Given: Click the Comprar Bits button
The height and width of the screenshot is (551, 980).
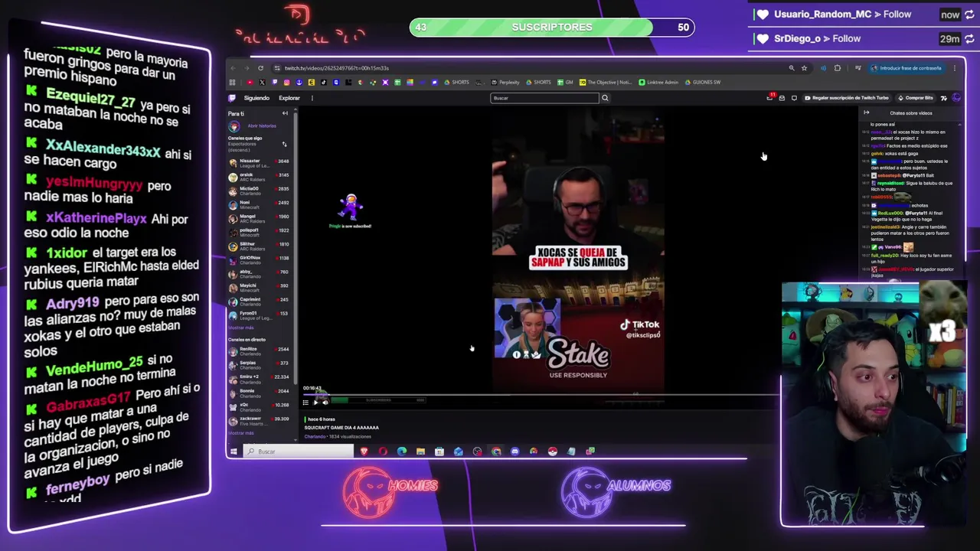Looking at the screenshot, I should pos(916,98).
